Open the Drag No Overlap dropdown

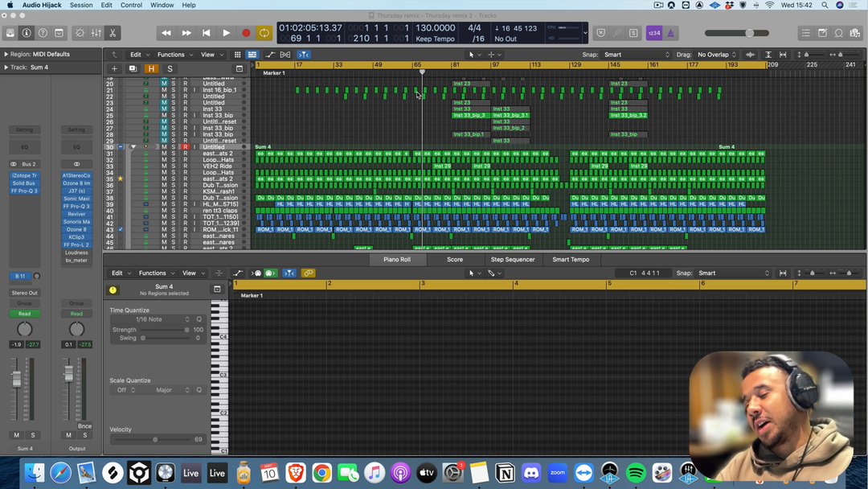pos(717,55)
